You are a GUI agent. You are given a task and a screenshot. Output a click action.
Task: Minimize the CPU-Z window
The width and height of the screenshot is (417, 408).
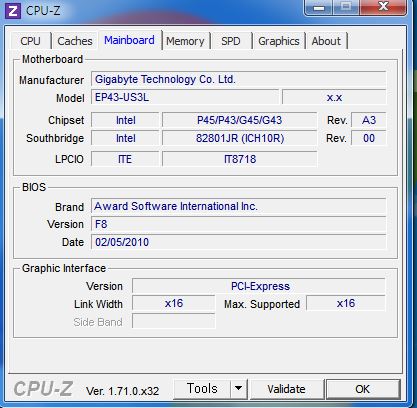(x=319, y=8)
